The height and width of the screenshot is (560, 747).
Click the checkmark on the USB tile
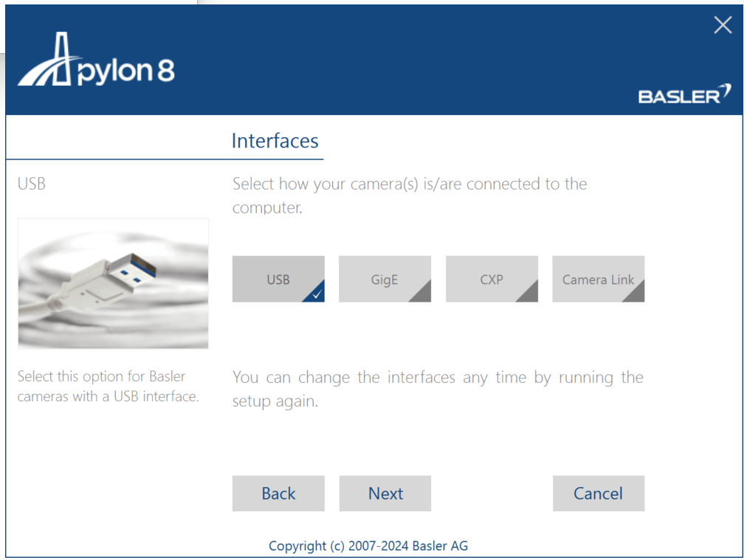(316, 294)
